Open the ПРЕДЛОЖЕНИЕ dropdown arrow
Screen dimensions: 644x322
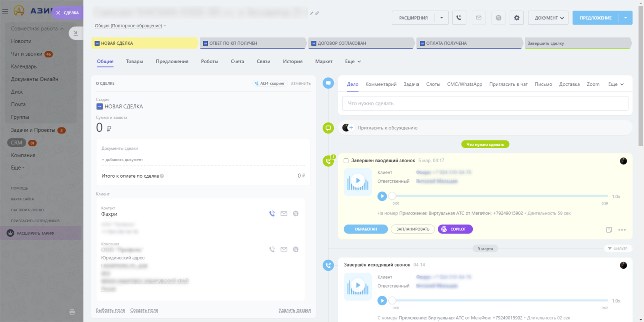click(625, 18)
